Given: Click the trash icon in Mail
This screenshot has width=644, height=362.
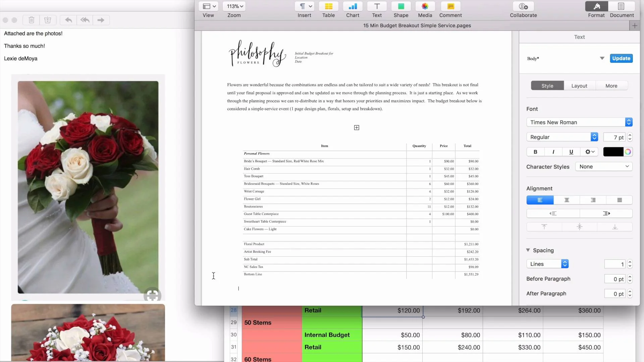Looking at the screenshot, I should [x=31, y=20].
